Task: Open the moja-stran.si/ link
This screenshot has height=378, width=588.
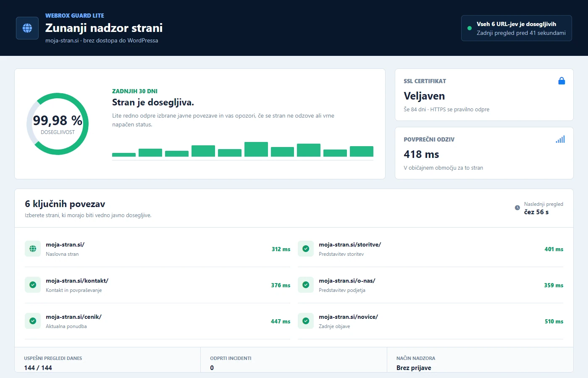Action: pos(65,244)
